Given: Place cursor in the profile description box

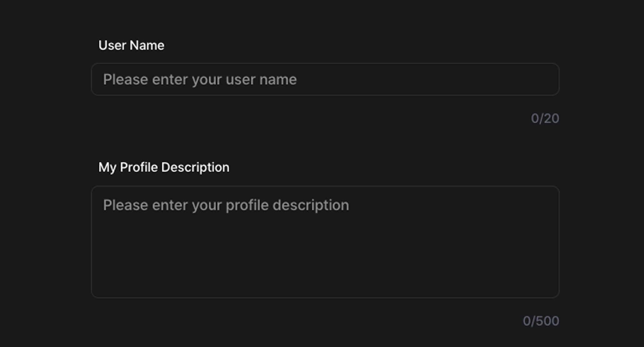Looking at the screenshot, I should (x=325, y=242).
